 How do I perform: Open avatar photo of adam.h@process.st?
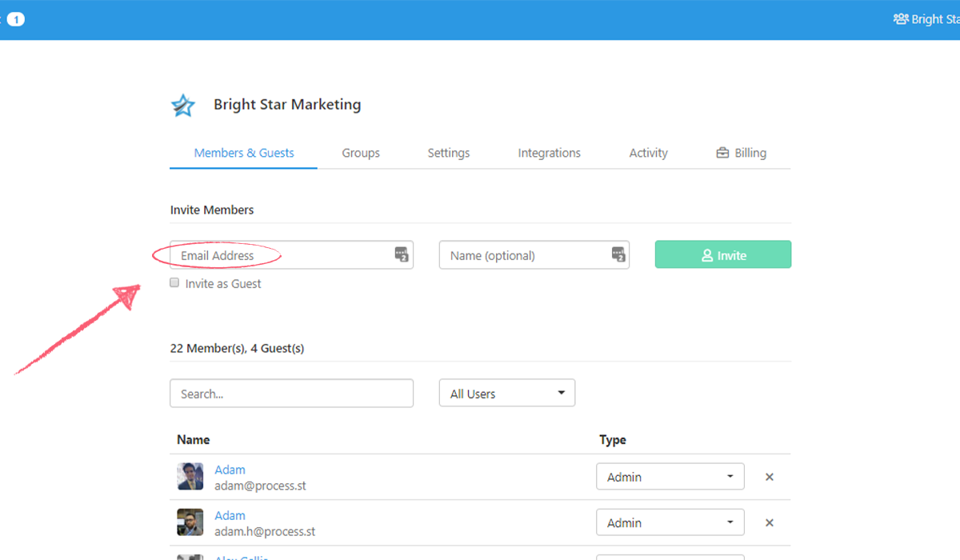(x=190, y=522)
